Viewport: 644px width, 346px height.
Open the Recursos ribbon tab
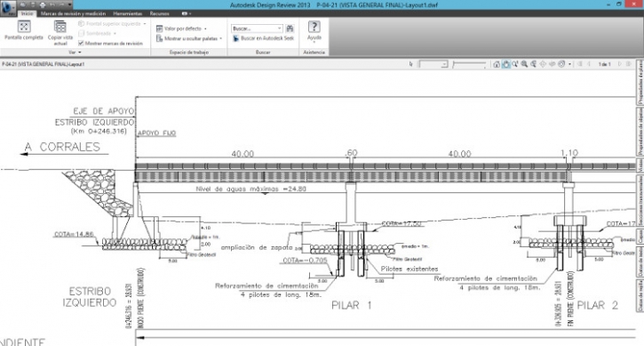[x=159, y=13]
